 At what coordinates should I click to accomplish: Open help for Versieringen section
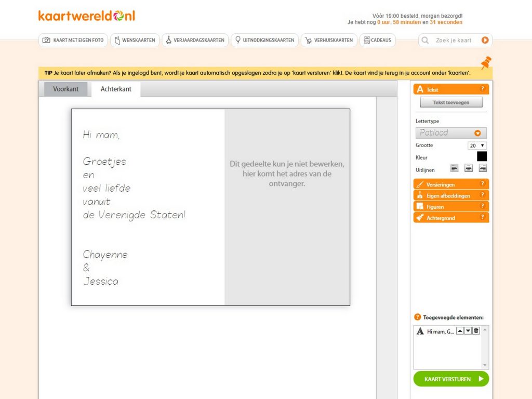pos(482,184)
